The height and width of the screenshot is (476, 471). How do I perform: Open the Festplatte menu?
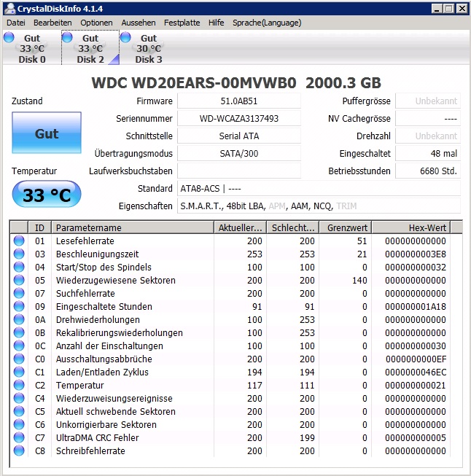pyautogui.click(x=182, y=23)
